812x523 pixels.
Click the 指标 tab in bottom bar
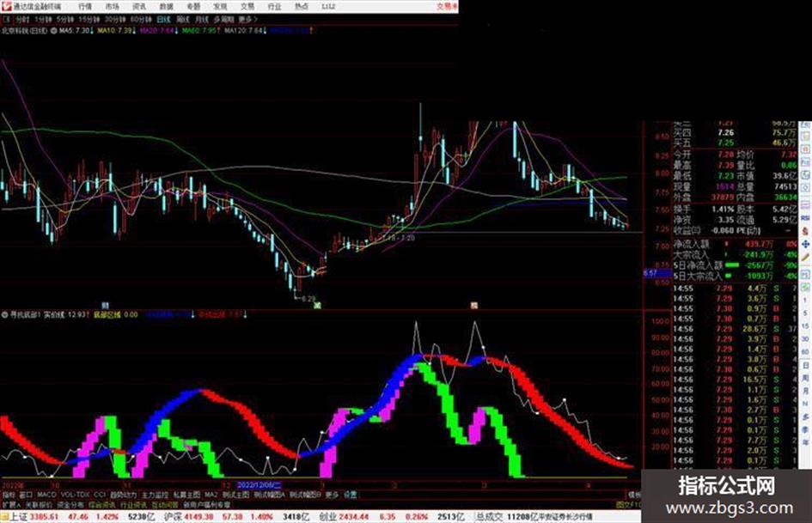click(9, 495)
